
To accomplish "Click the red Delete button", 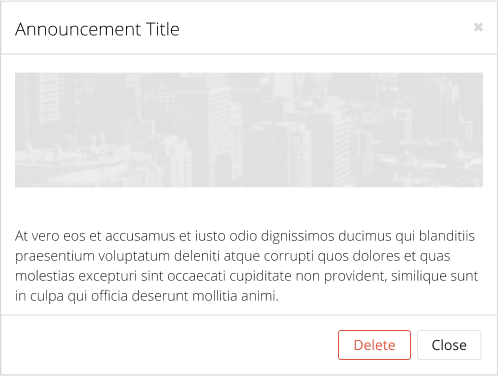I will [374, 345].
